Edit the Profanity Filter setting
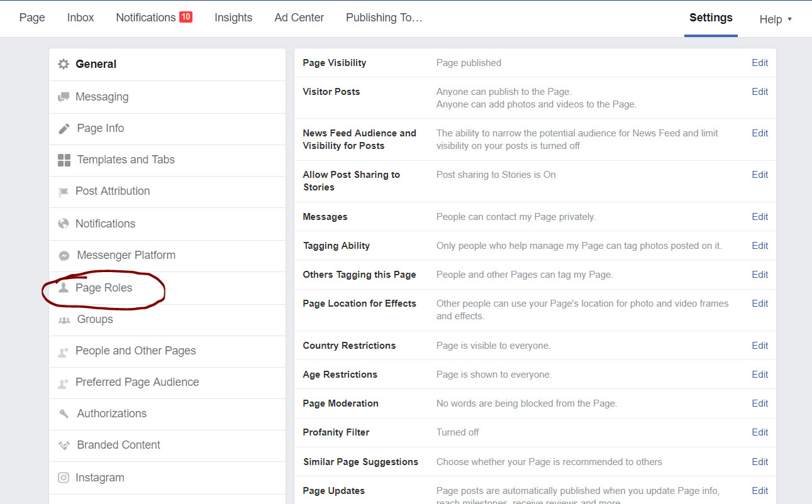The width and height of the screenshot is (812, 504). [x=760, y=432]
